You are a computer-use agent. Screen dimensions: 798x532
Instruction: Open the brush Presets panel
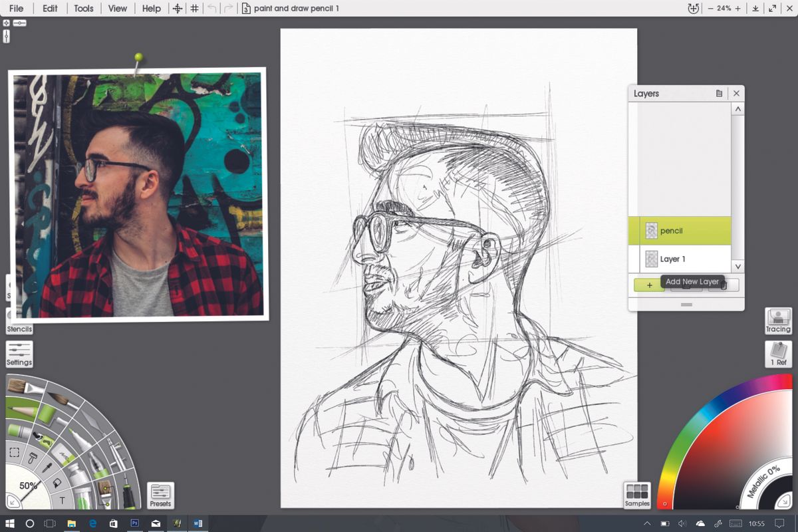pyautogui.click(x=160, y=495)
